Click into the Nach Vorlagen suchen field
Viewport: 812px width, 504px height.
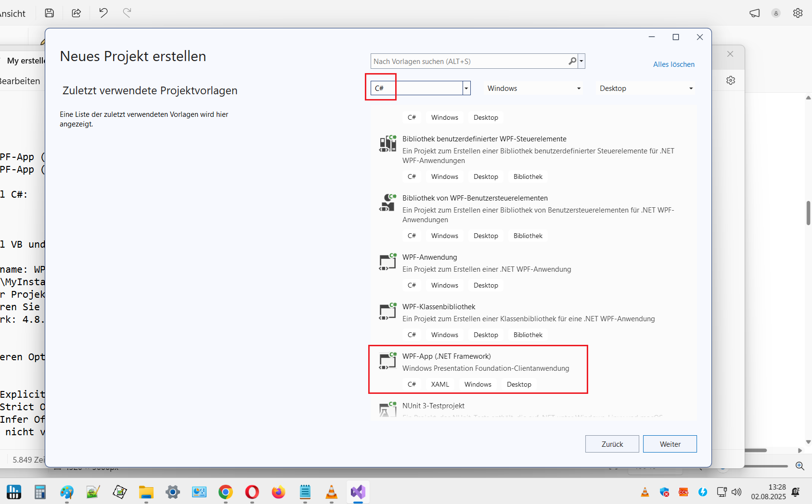click(469, 61)
